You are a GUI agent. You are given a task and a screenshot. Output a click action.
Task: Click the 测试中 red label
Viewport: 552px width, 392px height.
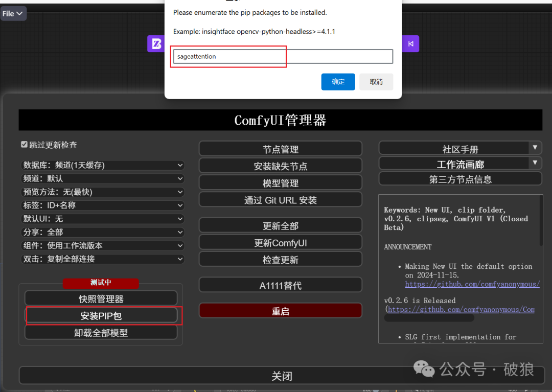pos(101,282)
